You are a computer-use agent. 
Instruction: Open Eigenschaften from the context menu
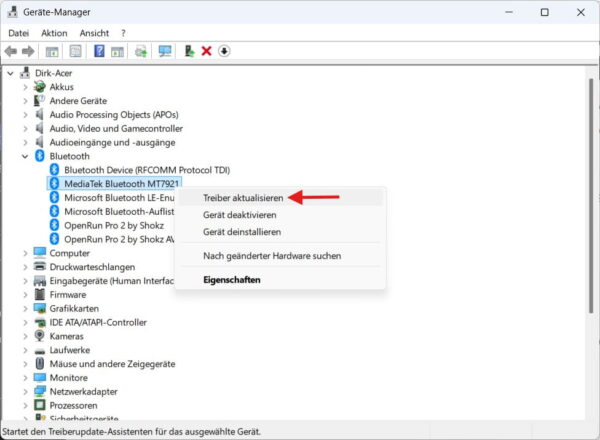(280, 280)
